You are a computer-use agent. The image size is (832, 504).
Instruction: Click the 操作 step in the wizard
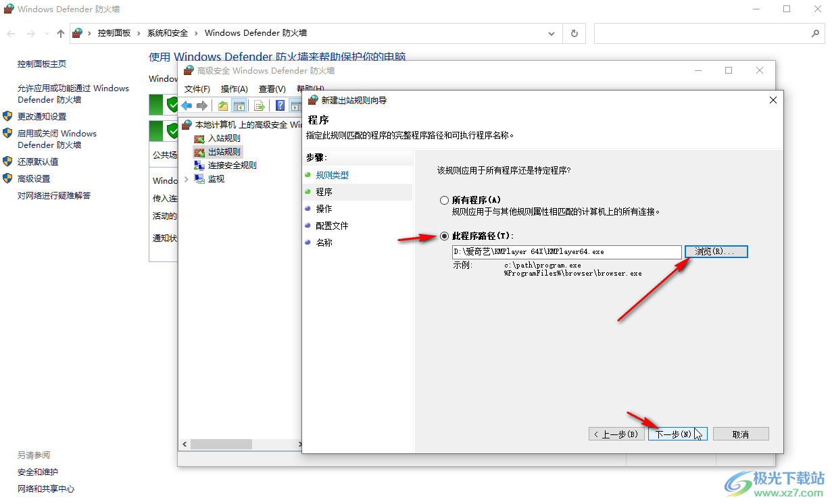coord(324,209)
